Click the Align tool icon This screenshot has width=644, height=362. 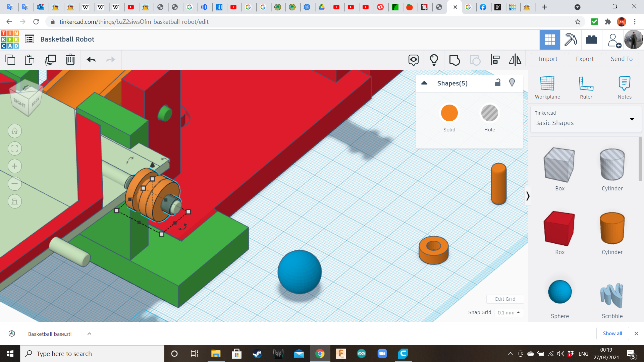(x=495, y=60)
